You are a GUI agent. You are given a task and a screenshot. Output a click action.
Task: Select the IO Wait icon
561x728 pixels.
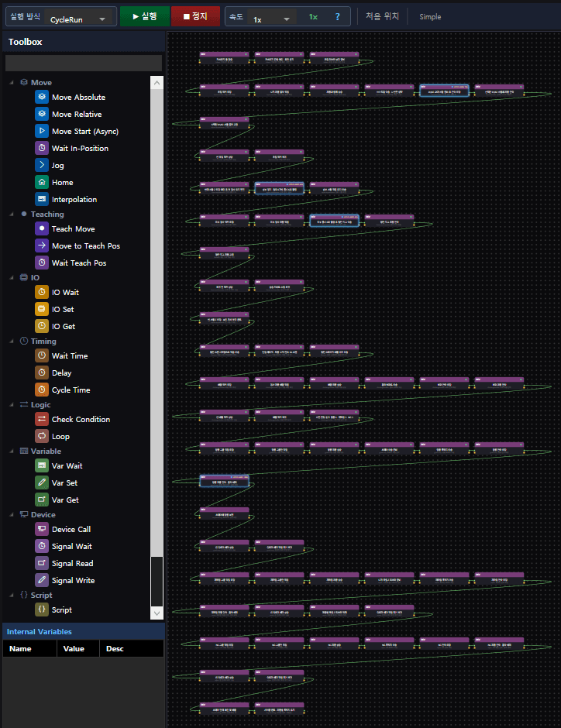[42, 292]
